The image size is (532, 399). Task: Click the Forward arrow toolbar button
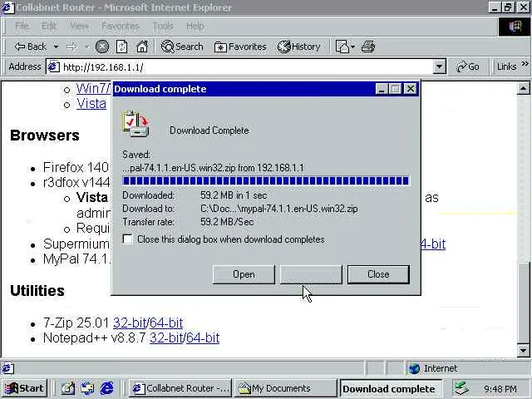pyautogui.click(x=71, y=47)
